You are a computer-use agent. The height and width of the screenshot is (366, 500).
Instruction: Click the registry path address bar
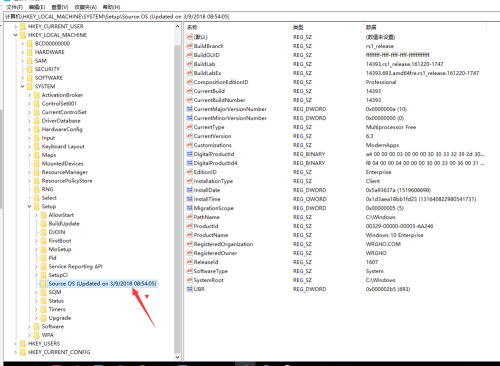point(252,16)
